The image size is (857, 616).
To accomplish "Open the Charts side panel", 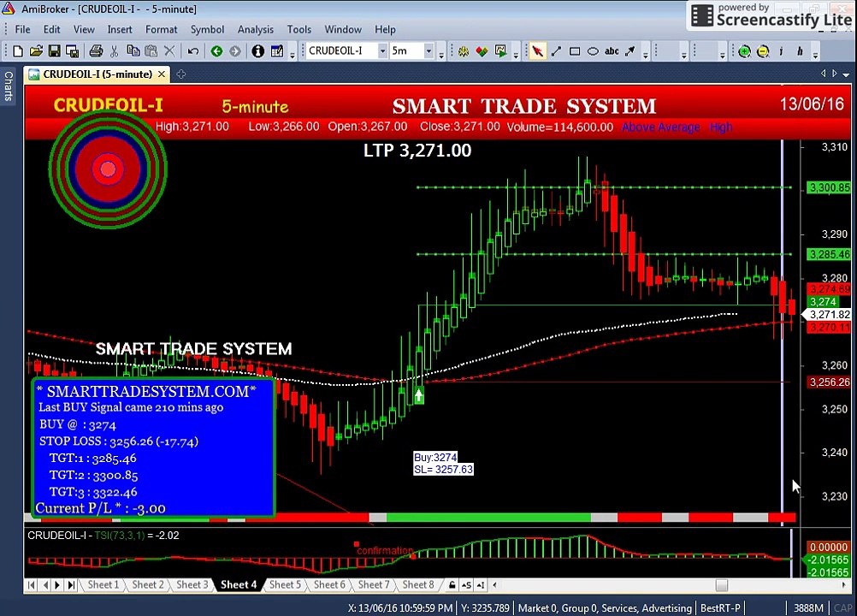I will pos(9,86).
